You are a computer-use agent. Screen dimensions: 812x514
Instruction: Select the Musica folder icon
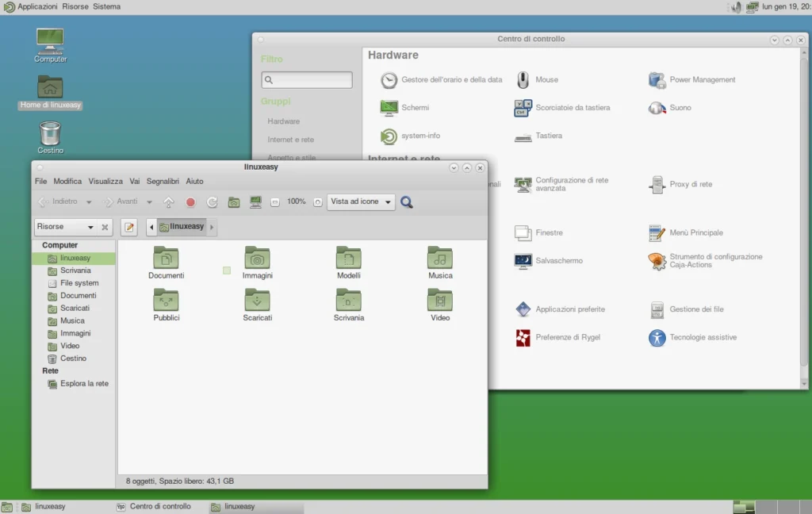click(440, 260)
